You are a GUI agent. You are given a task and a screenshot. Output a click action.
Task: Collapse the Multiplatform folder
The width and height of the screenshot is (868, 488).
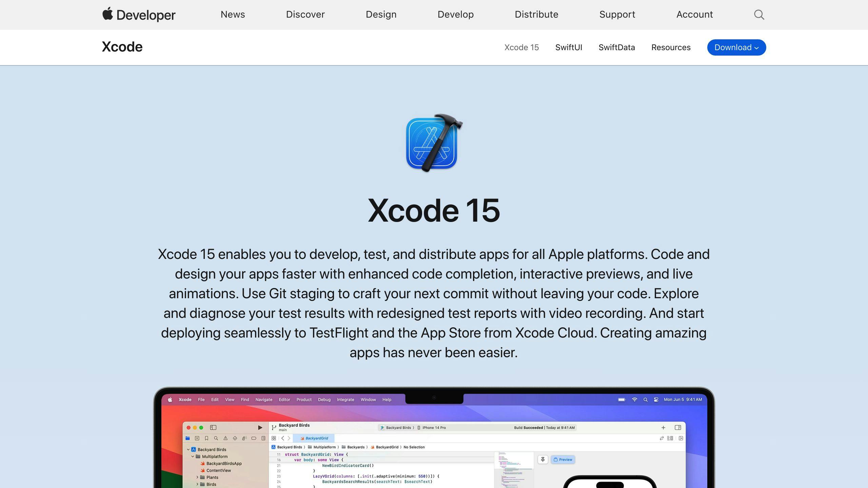(193, 456)
